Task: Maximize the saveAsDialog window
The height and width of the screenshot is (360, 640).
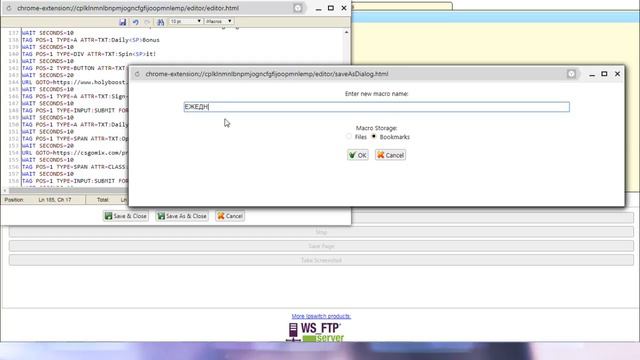Action: pyautogui.click(x=604, y=74)
